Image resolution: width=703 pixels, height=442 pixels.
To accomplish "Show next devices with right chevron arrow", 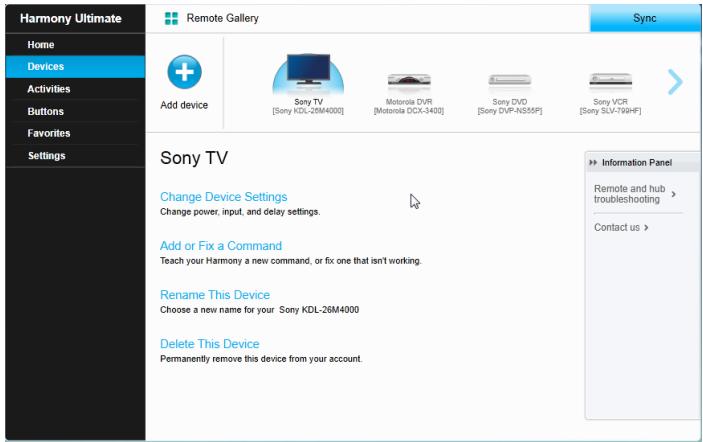I will coord(675,82).
